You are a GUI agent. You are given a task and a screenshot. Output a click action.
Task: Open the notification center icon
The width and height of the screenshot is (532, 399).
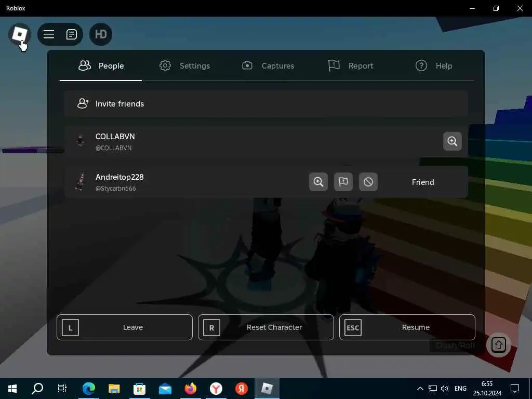(515, 389)
